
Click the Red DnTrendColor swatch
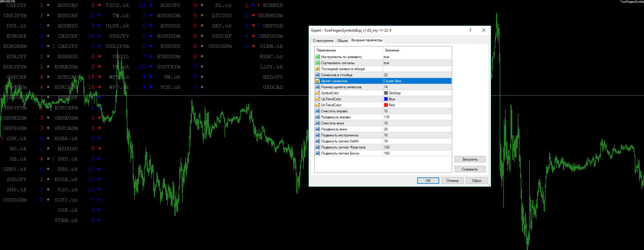(x=386, y=105)
